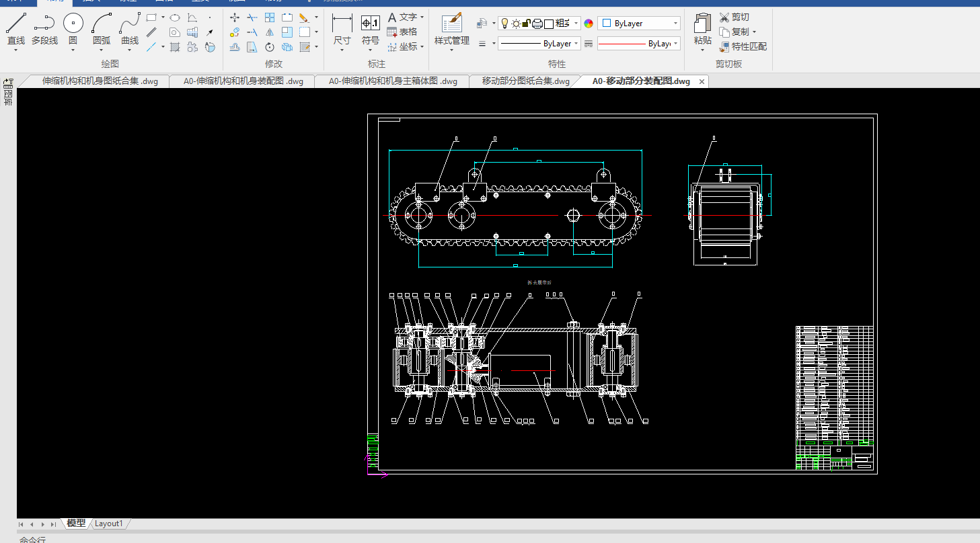Toggle the layer lock padlock icon
The image size is (980, 543).
coord(527,24)
